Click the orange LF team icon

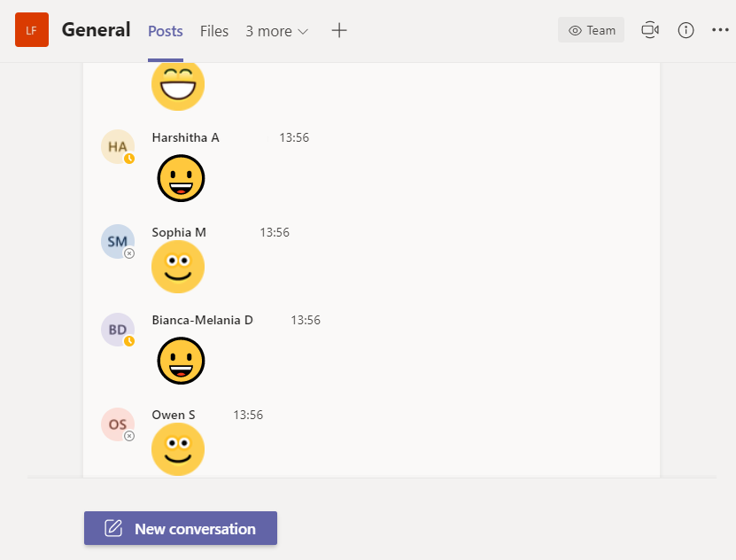click(x=32, y=29)
